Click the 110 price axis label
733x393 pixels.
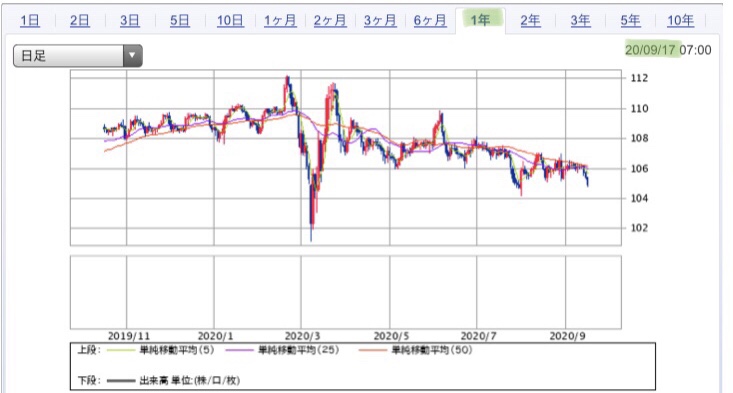(639, 108)
